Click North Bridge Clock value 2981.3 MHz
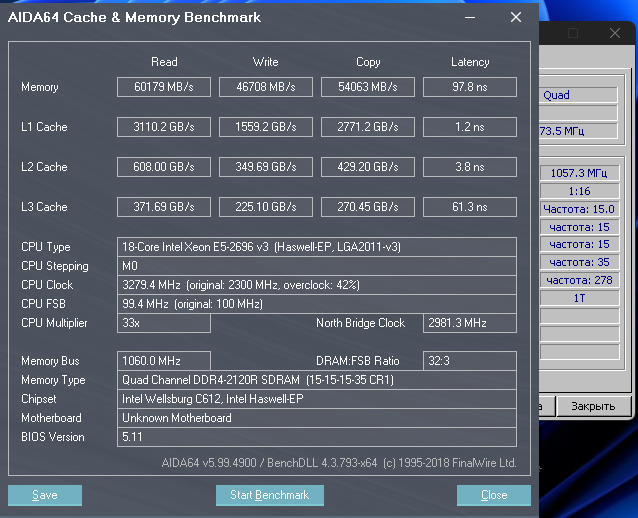Screen dimensions: 638x518 tap(470, 323)
